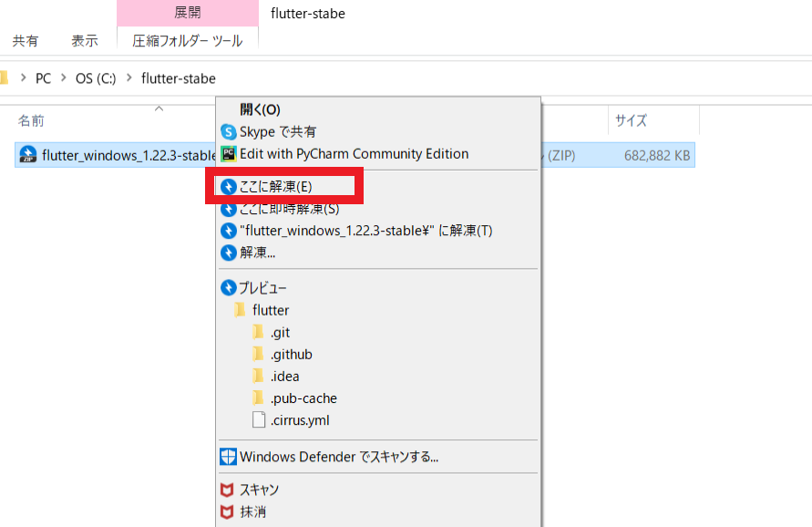Click the Skype icon in context menu
The image size is (812, 527).
[229, 131]
